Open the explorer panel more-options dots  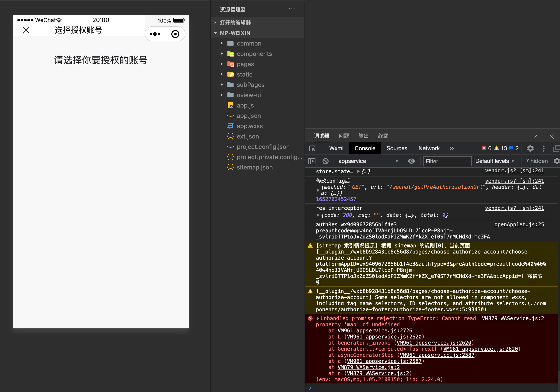coord(292,9)
